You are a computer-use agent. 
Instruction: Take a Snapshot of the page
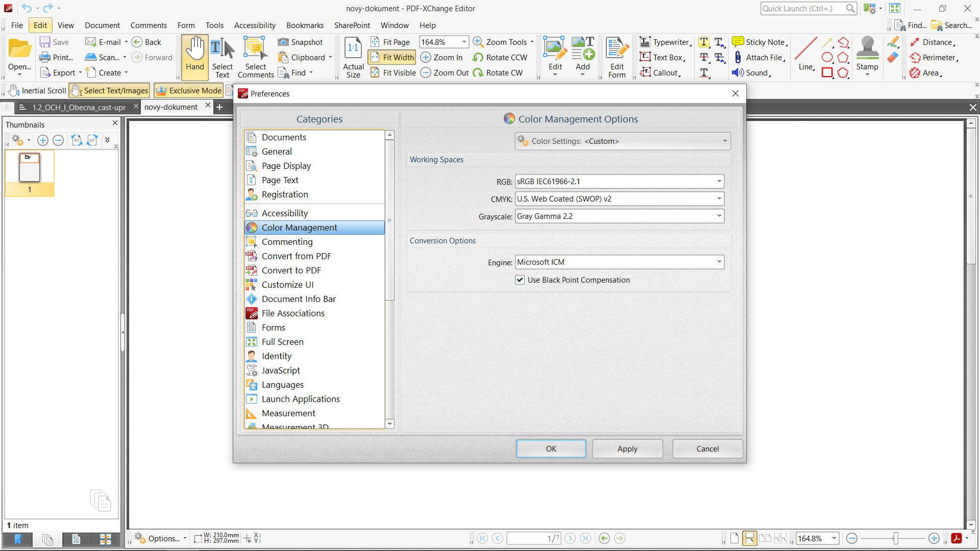(301, 42)
